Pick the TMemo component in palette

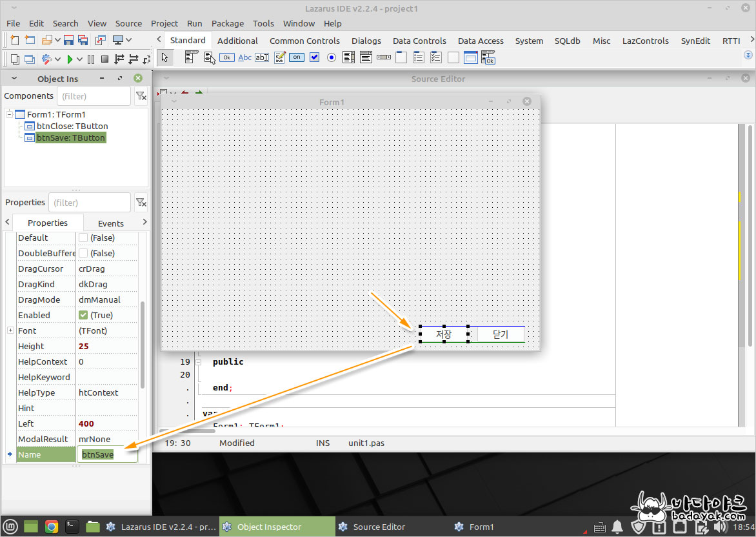point(280,57)
